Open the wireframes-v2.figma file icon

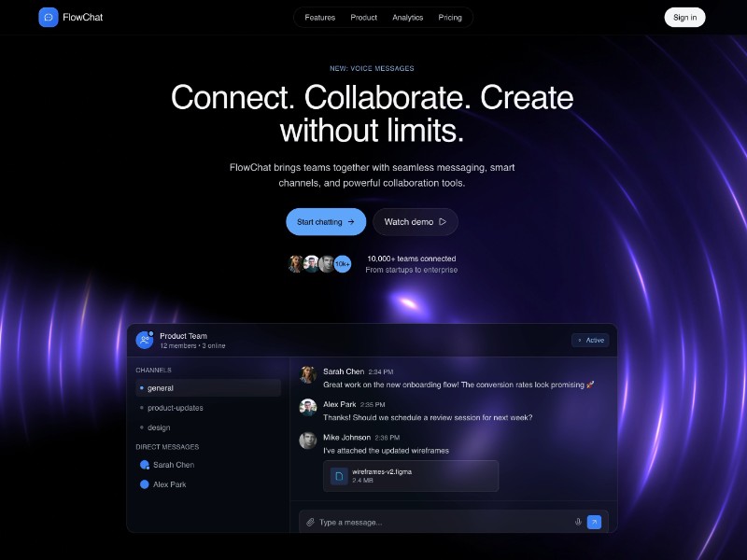click(x=339, y=476)
